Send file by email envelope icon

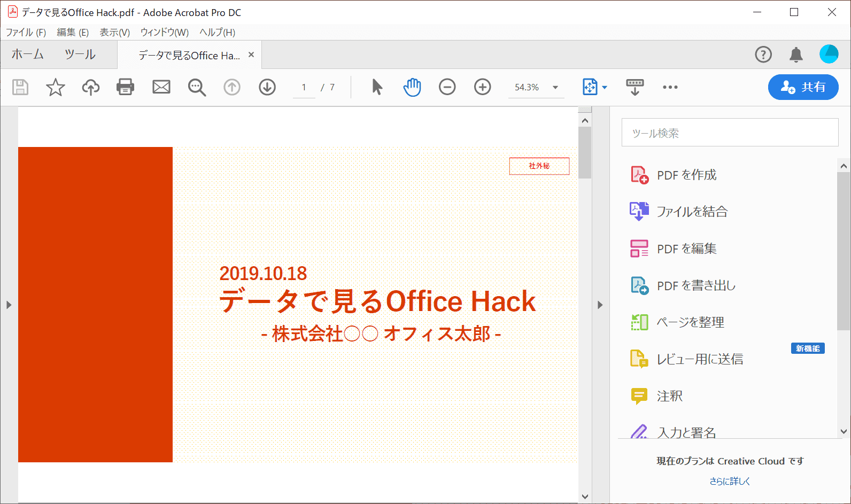click(x=161, y=87)
